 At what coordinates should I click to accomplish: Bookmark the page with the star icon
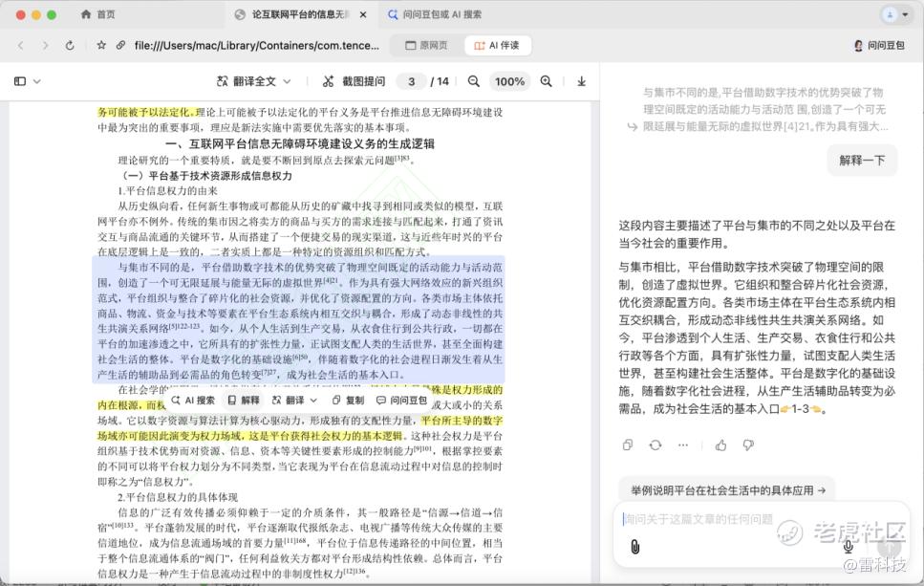point(101,45)
